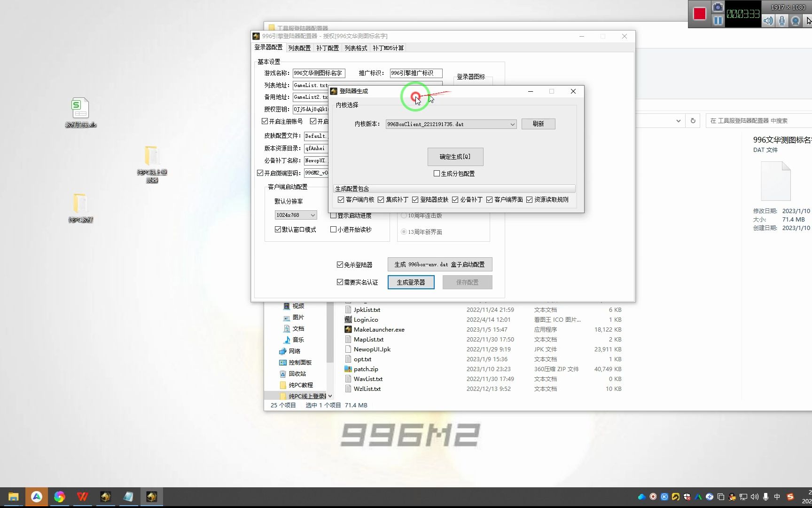
Task: Click the 游戏名称 input field
Action: (319, 73)
